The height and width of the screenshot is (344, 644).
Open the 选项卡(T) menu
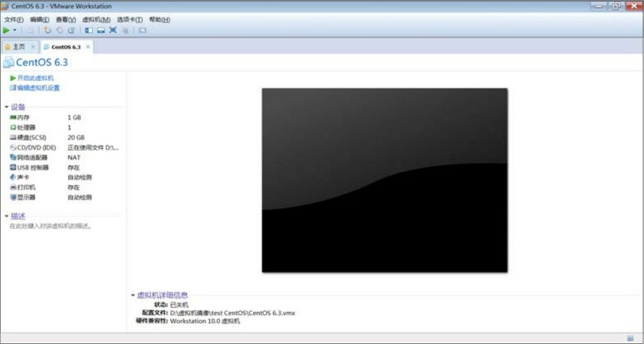point(130,20)
